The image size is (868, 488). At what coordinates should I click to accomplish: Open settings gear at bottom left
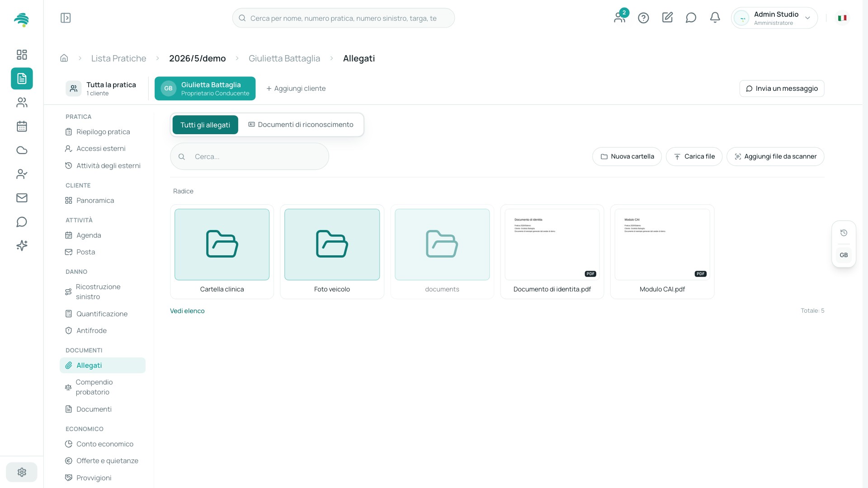(x=22, y=472)
